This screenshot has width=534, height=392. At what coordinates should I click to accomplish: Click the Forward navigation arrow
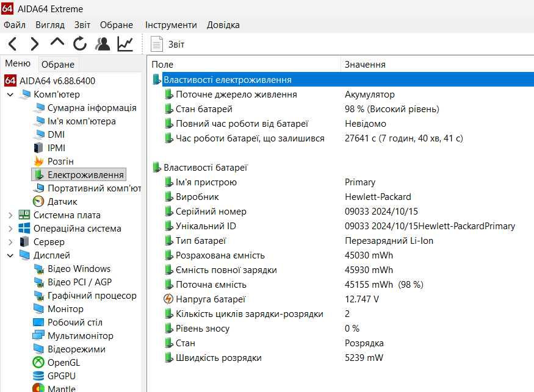(x=35, y=44)
